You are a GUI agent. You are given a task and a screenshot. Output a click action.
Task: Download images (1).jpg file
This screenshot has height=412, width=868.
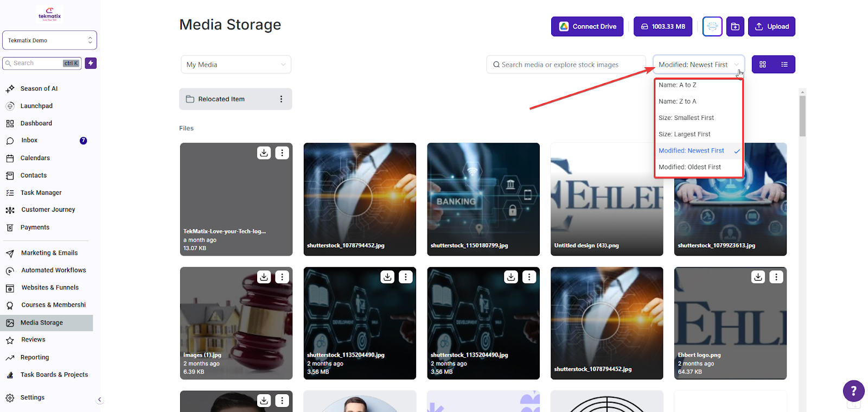point(264,277)
